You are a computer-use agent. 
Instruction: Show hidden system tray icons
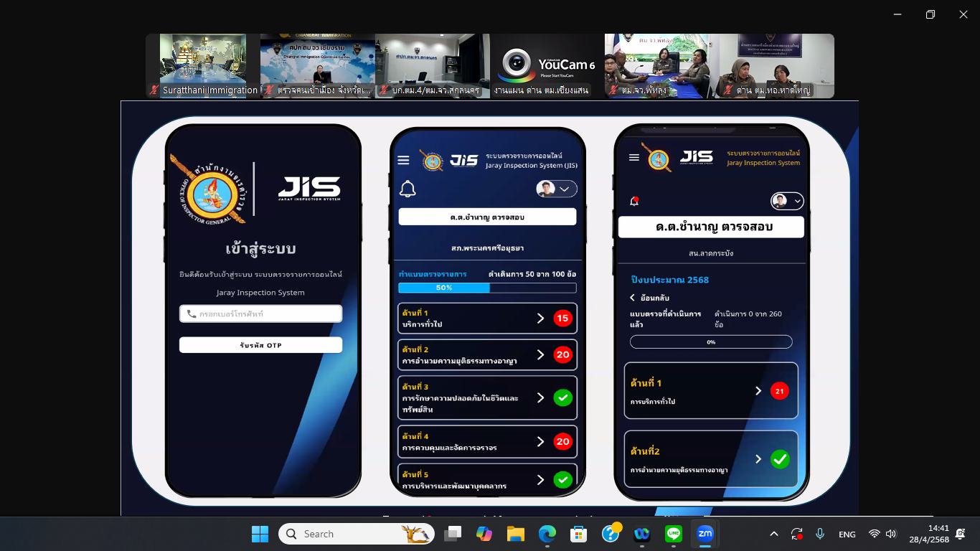point(774,534)
